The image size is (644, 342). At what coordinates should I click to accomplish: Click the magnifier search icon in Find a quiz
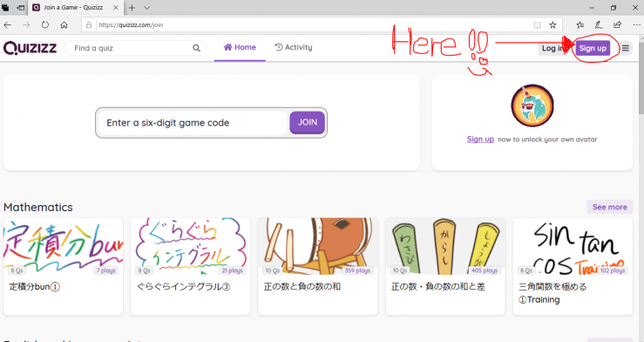pyautogui.click(x=196, y=48)
